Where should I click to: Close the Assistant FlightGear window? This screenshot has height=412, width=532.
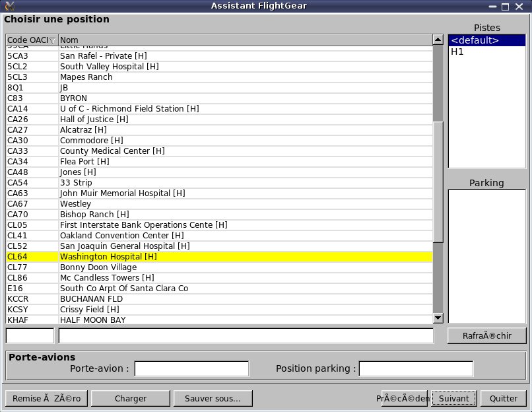click(519, 7)
